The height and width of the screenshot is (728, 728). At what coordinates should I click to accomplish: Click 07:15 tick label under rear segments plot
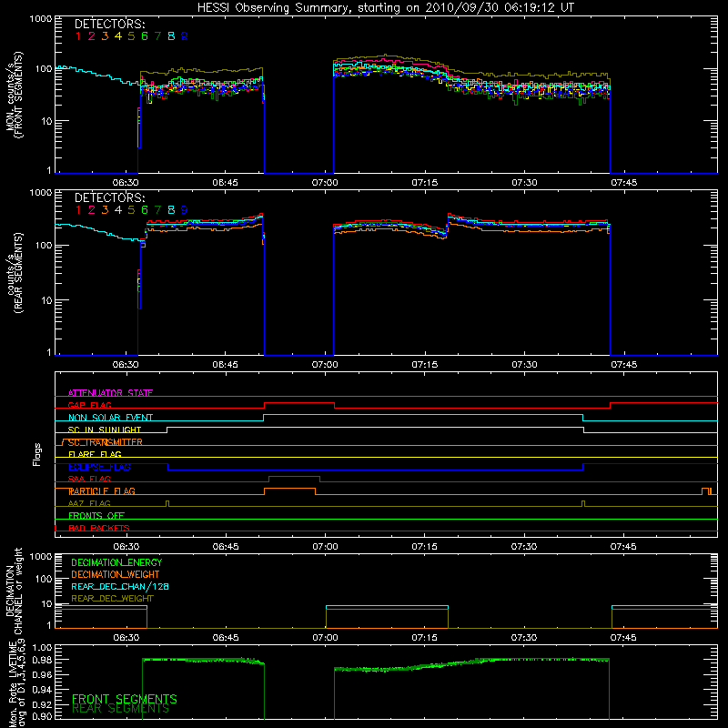coord(424,365)
